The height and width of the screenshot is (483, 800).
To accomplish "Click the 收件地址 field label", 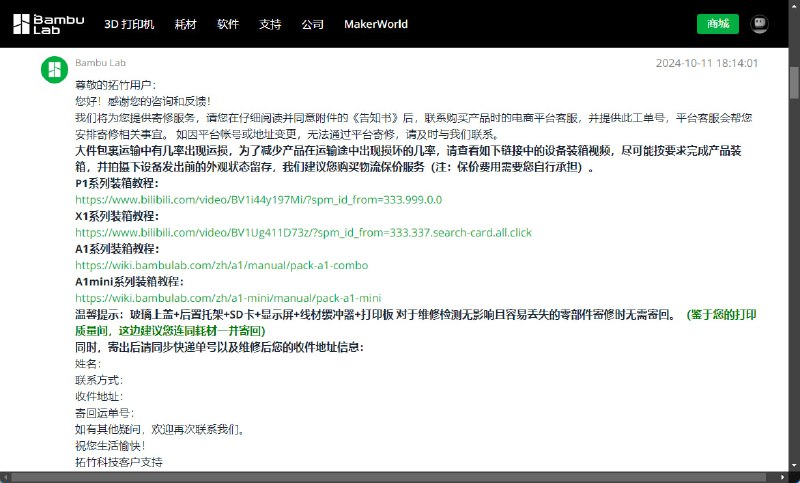I will tap(99, 396).
